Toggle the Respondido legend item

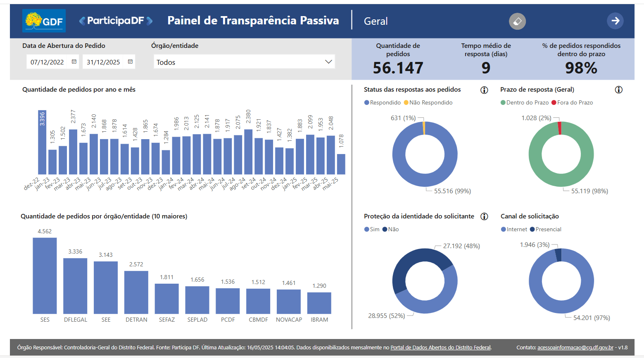[383, 103]
